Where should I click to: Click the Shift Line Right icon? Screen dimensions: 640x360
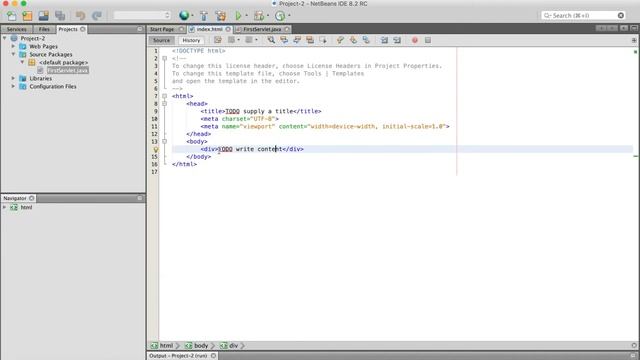pos(397,40)
